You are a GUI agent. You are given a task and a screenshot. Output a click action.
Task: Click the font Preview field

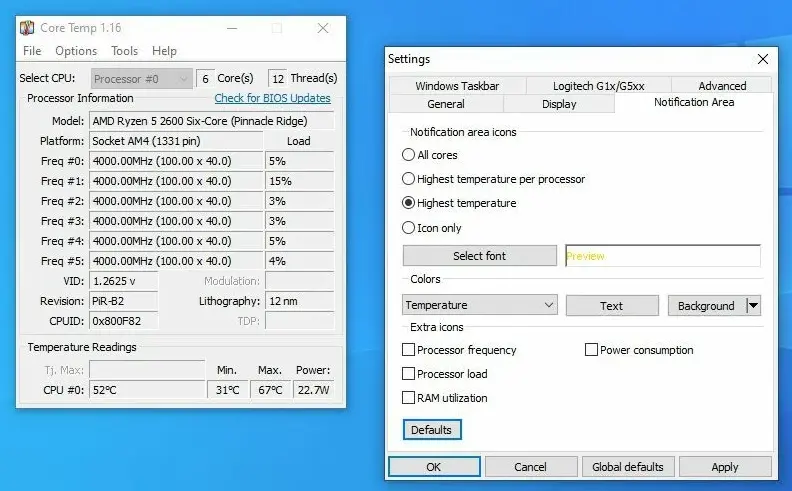pyautogui.click(x=663, y=256)
